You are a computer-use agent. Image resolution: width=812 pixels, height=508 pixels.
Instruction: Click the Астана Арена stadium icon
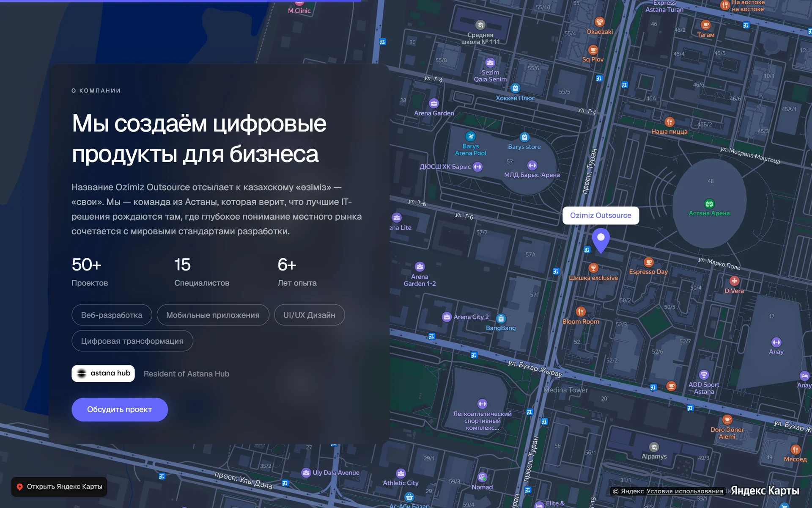[x=709, y=204]
